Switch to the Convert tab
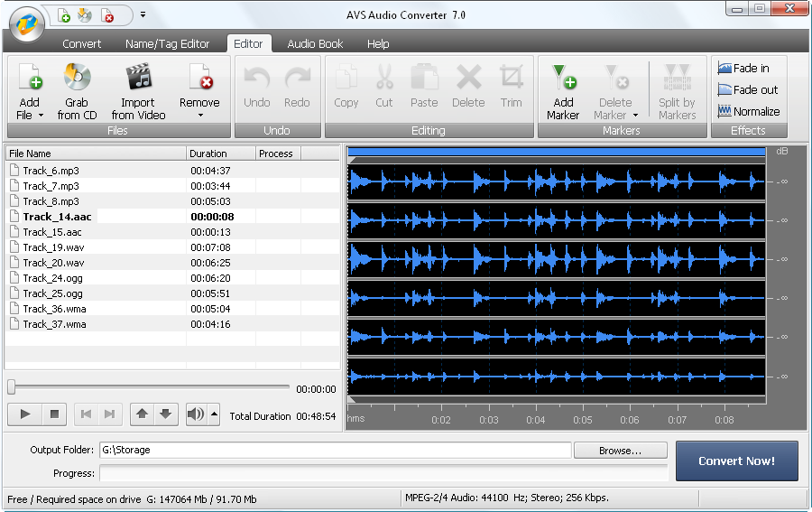The image size is (812, 512). (82, 43)
